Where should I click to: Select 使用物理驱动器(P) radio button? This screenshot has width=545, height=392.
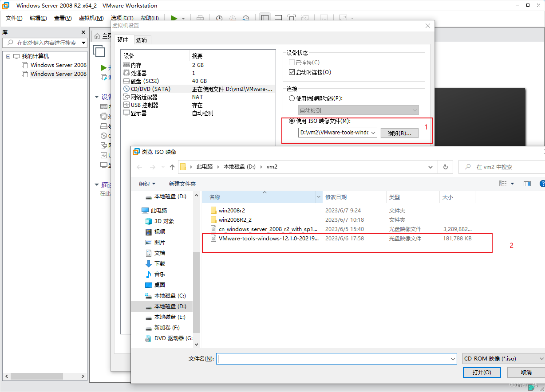[292, 98]
